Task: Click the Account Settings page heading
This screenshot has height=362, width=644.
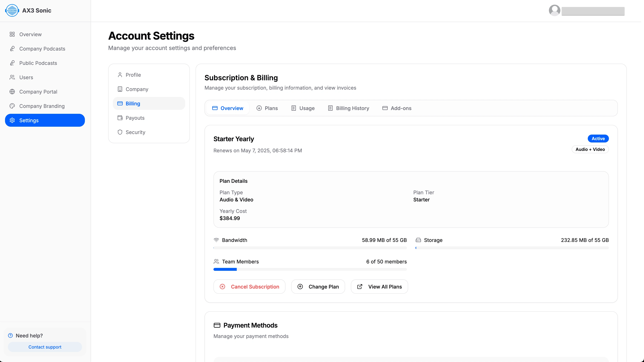Action: pos(151,35)
